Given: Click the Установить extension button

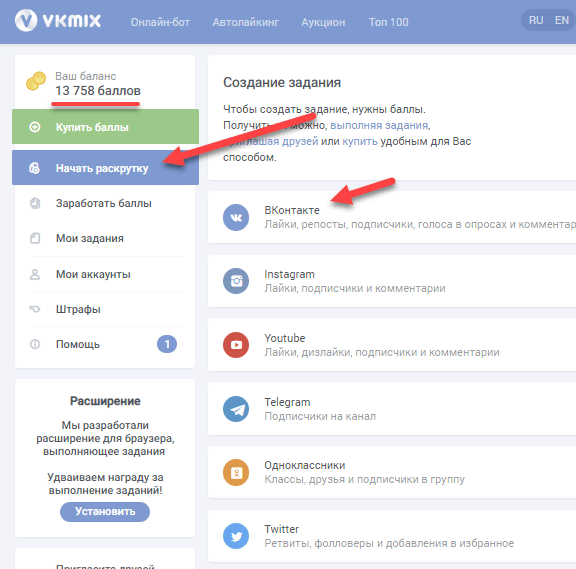Looking at the screenshot, I should (105, 512).
